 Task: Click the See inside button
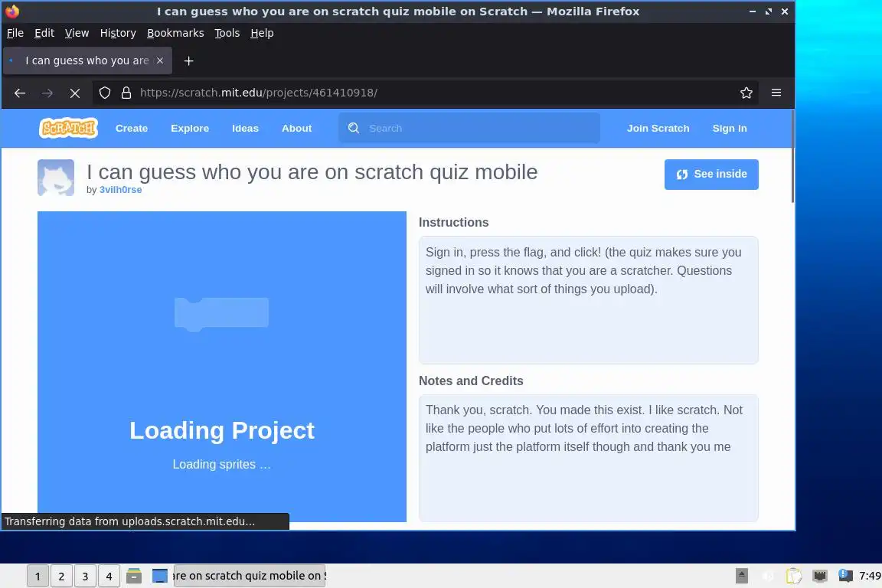click(711, 175)
